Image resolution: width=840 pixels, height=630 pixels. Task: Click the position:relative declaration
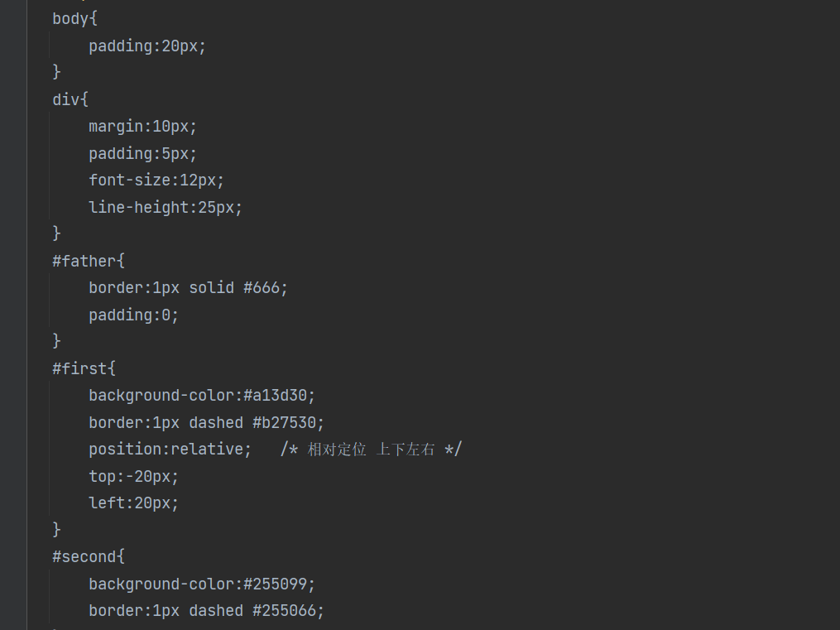coord(170,450)
